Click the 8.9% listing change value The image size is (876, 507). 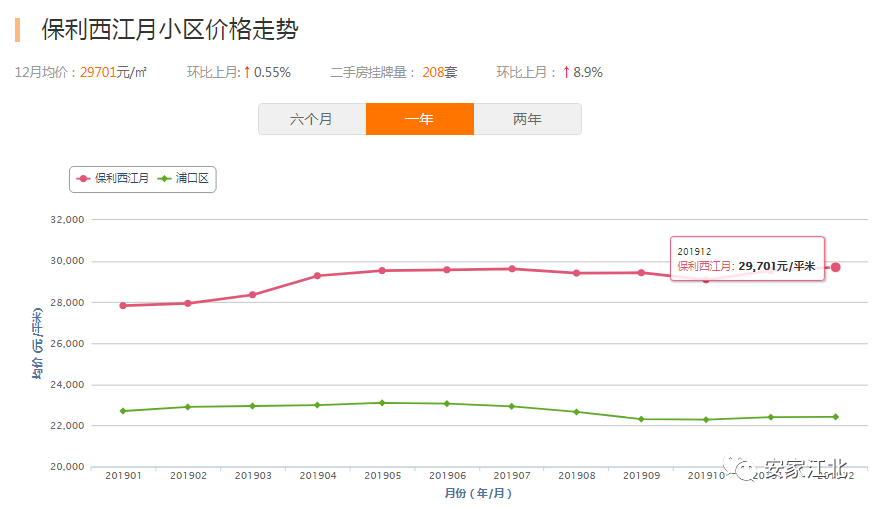point(588,72)
